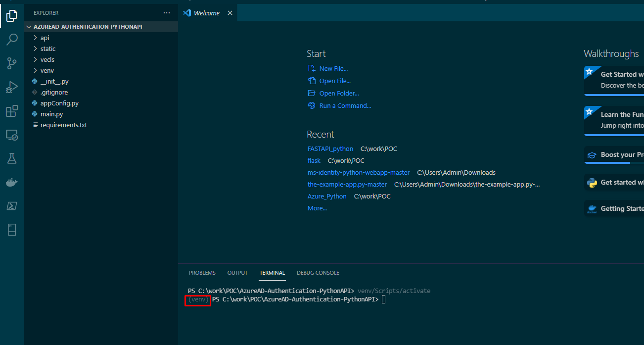This screenshot has width=644, height=345.
Task: Open the FASTAPI_python recent project
Action: coord(330,148)
